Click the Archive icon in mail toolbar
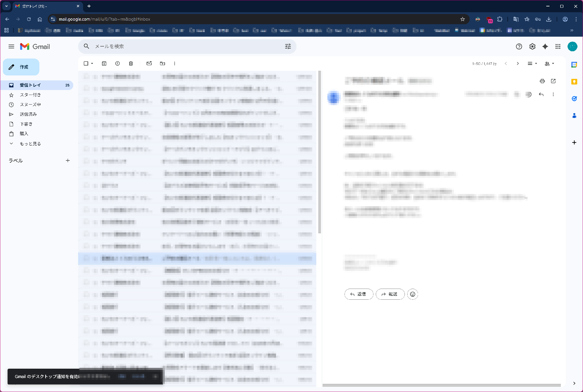Image resolution: width=583 pixels, height=392 pixels. point(104,63)
